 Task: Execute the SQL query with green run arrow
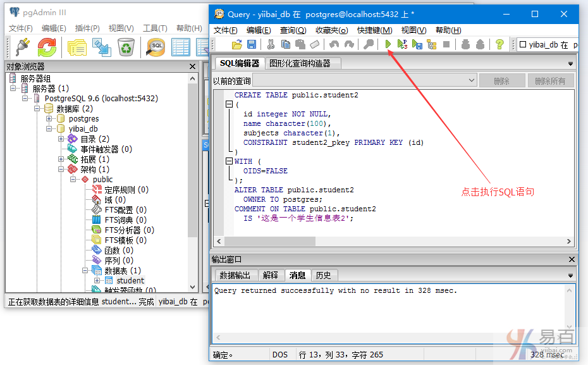pos(388,44)
